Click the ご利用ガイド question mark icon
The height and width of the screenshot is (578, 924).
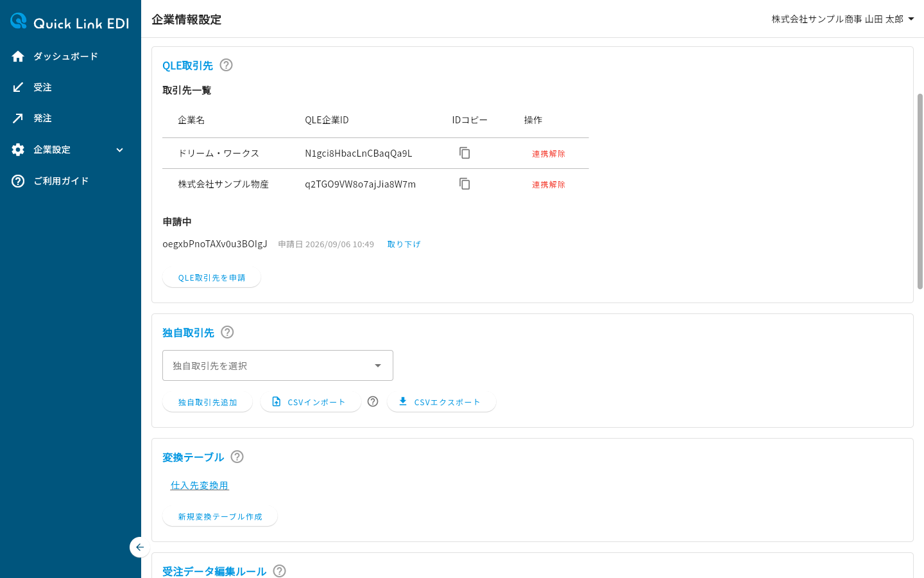(x=18, y=181)
